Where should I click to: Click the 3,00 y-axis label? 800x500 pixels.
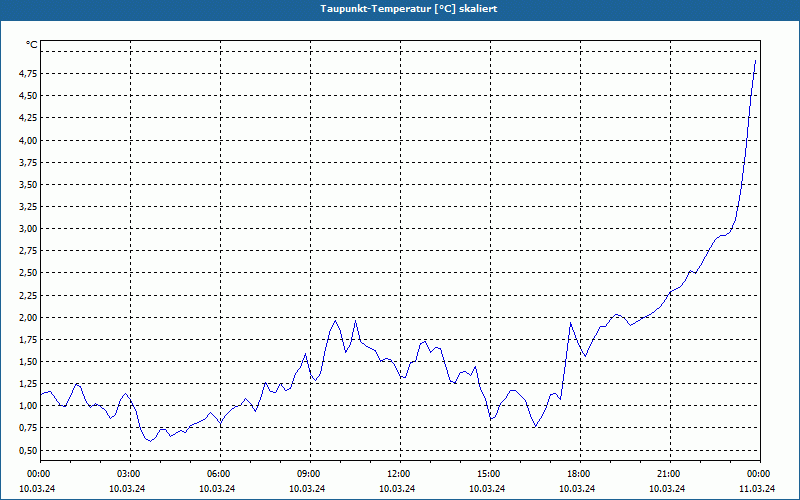[x=28, y=229]
